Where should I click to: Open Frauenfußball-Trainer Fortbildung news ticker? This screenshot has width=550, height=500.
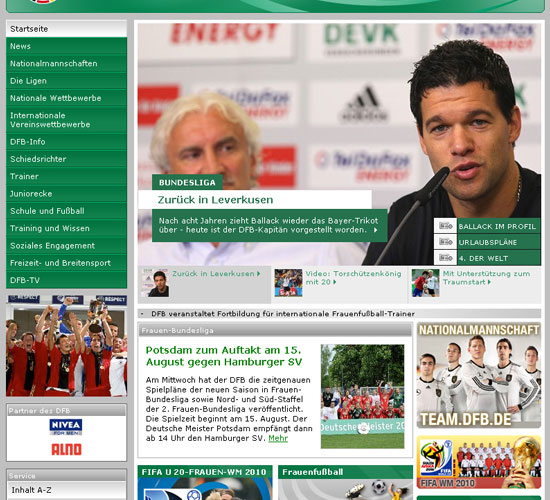pyautogui.click(x=283, y=314)
